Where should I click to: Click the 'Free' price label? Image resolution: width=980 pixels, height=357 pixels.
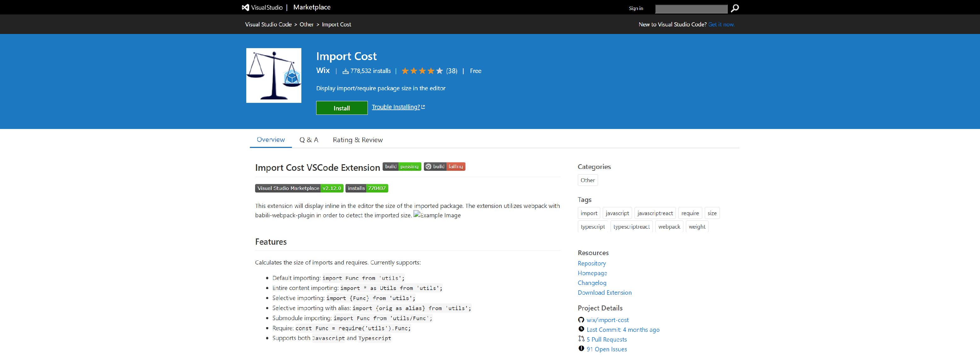pyautogui.click(x=476, y=71)
